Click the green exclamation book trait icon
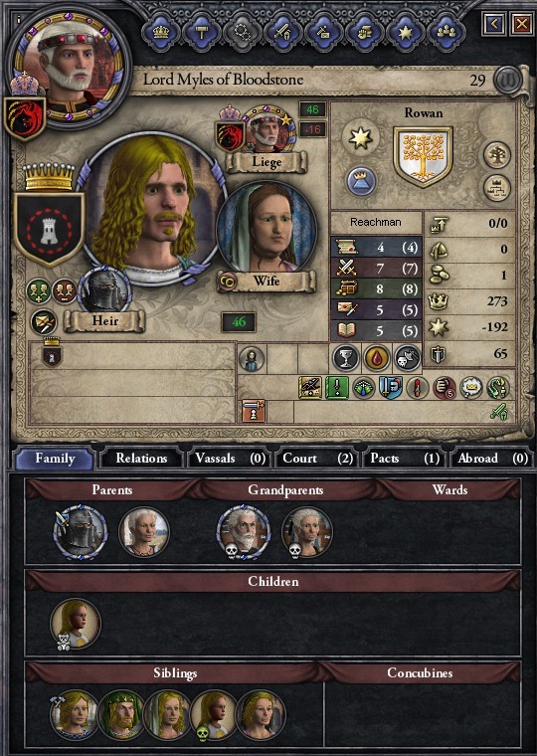The height and width of the screenshot is (756, 537). [337, 387]
